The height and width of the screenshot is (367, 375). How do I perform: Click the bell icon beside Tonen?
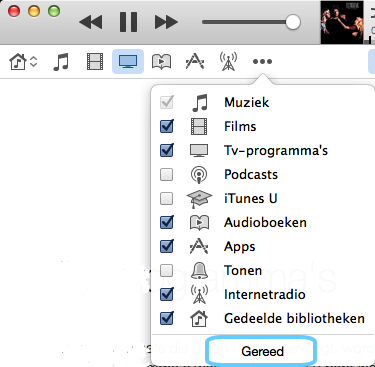point(199,270)
